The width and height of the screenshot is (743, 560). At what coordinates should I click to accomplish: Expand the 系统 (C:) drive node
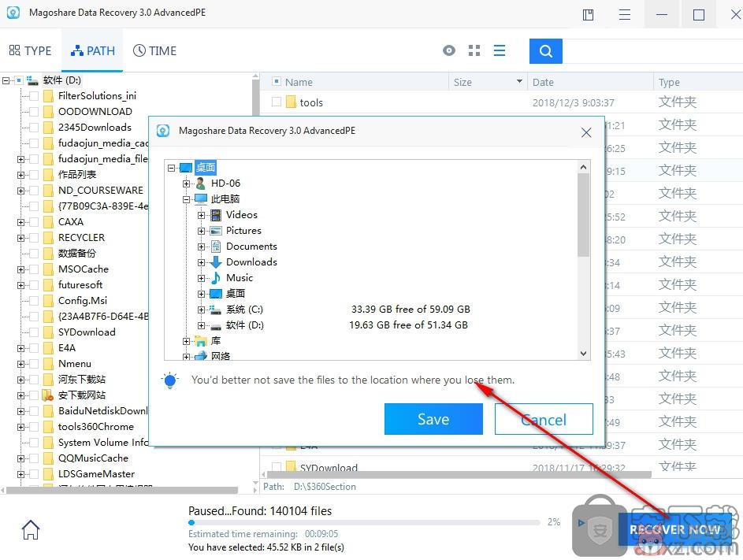pyautogui.click(x=202, y=310)
